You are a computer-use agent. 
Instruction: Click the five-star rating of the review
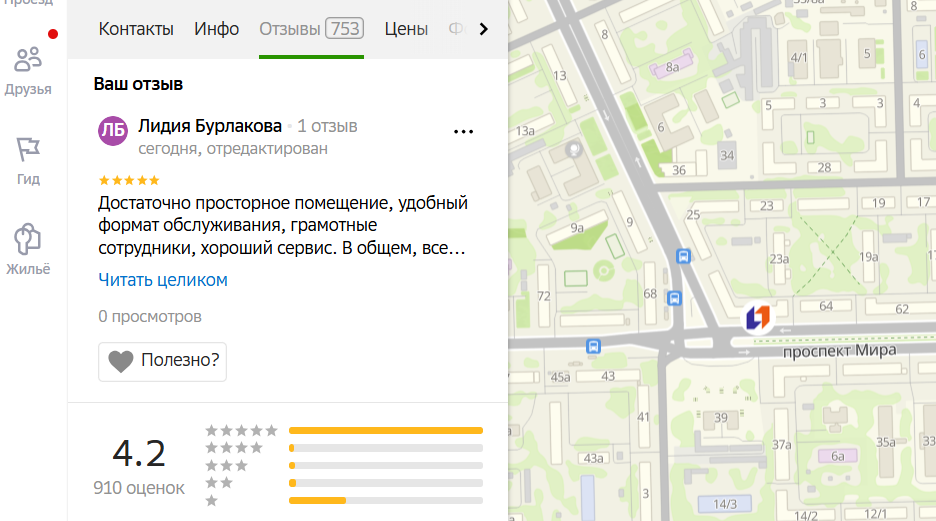click(x=129, y=180)
